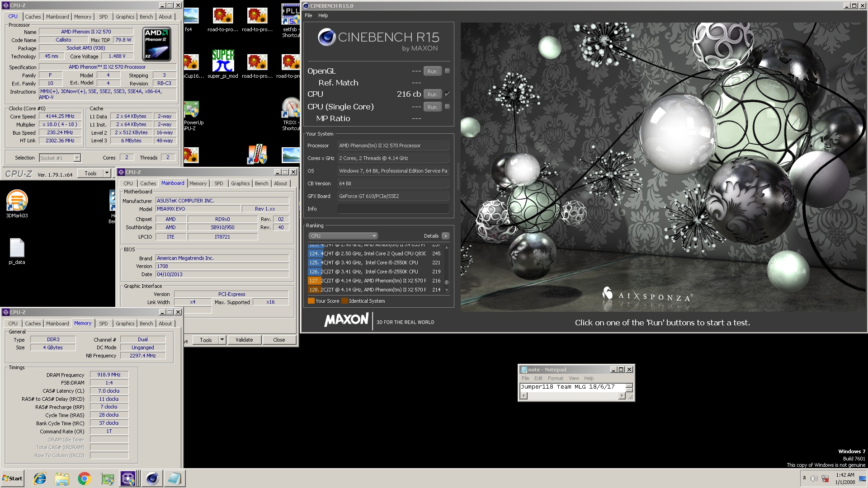Open Memory tab in CPU-Z Mainboard window

(198, 183)
